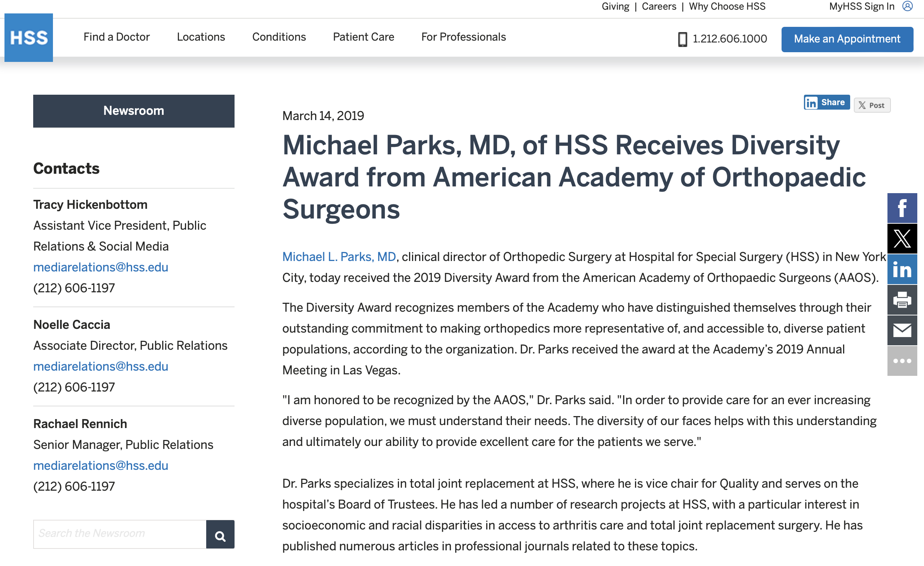Click the HSS logo icon
This screenshot has width=924, height=566.
(x=28, y=38)
